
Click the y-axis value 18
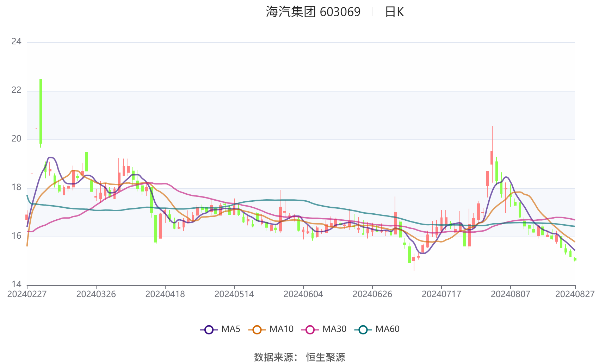16,188
